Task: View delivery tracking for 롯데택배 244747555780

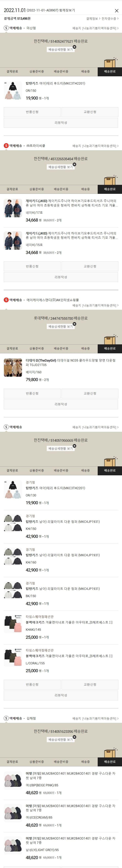Action: click(61, 326)
